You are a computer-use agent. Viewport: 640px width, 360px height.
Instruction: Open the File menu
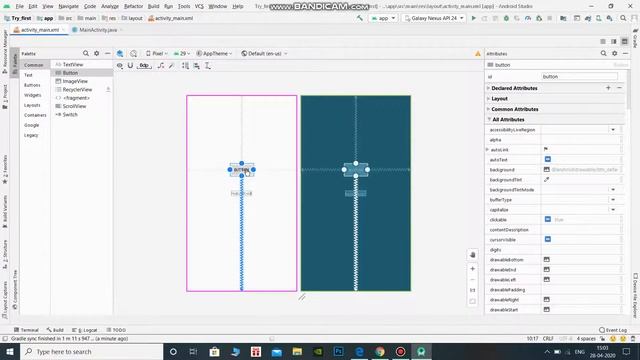(x=20, y=7)
